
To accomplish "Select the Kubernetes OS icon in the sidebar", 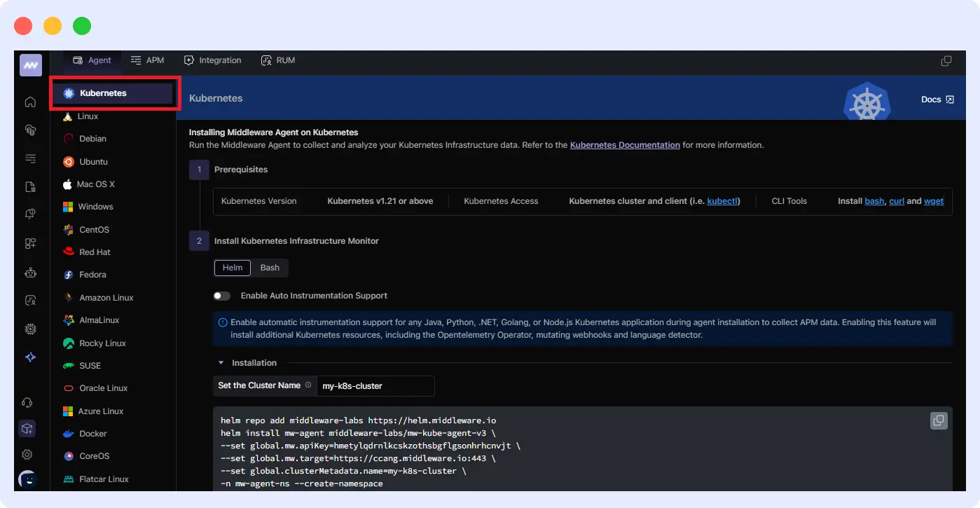I will coord(68,92).
